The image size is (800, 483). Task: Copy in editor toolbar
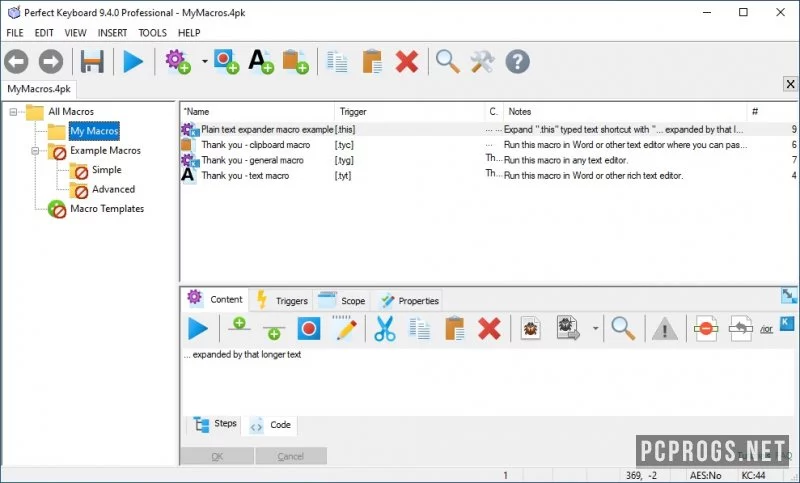pos(419,328)
